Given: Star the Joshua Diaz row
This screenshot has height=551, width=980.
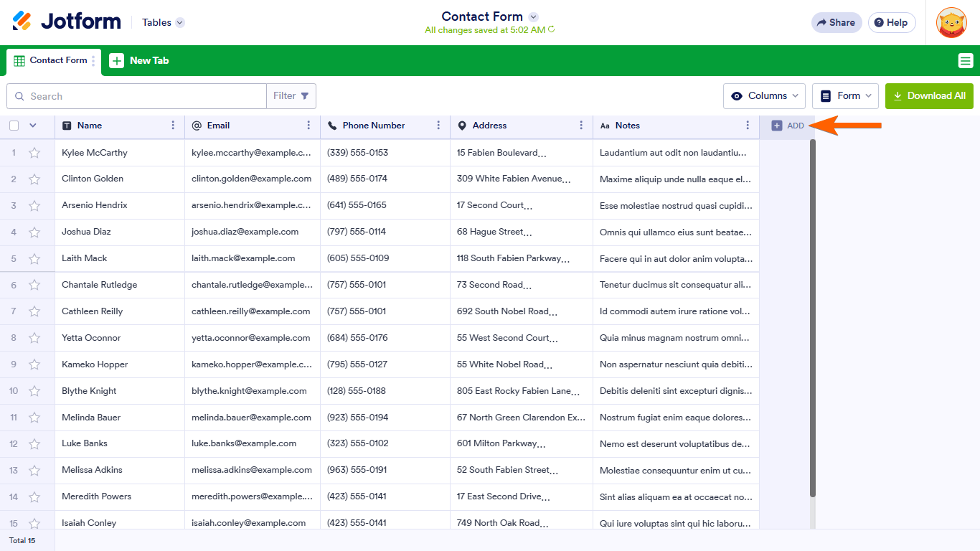Looking at the screenshot, I should click(34, 232).
